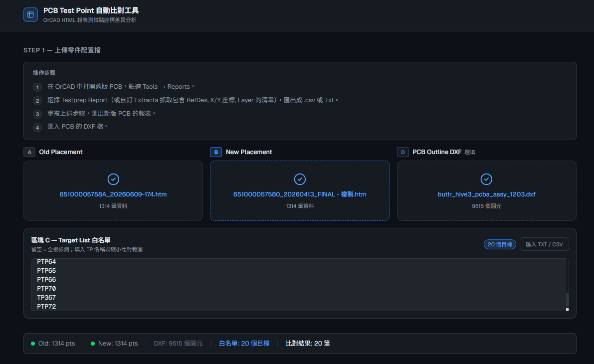Image resolution: width=594 pixels, height=364 pixels.
Task: Open file 651000057580_20260413_FINAL - 複製.htm
Action: pos(300,194)
